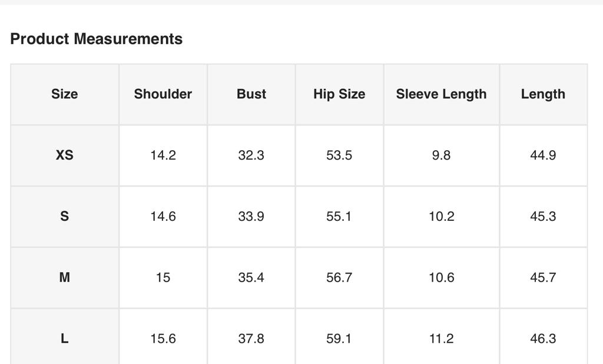Select XS bust measurement 32.3
This screenshot has height=364, width=603.
(x=251, y=155)
